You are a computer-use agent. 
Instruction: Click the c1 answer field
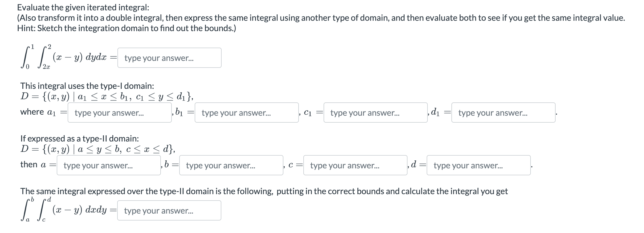[374, 113]
